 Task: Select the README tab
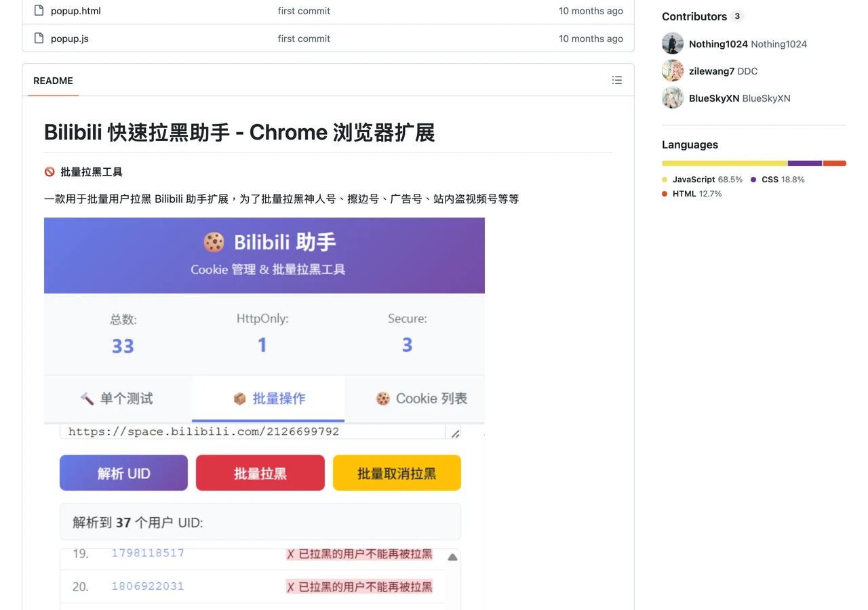pos(53,81)
